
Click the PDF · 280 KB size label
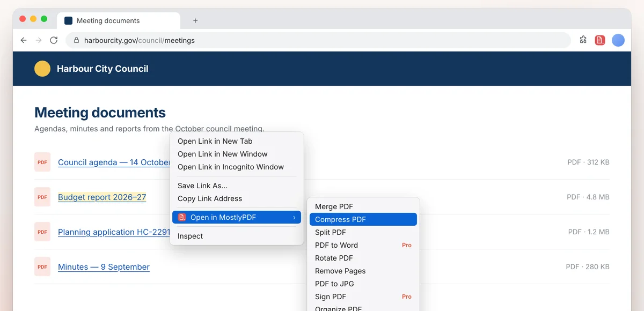pyautogui.click(x=588, y=266)
